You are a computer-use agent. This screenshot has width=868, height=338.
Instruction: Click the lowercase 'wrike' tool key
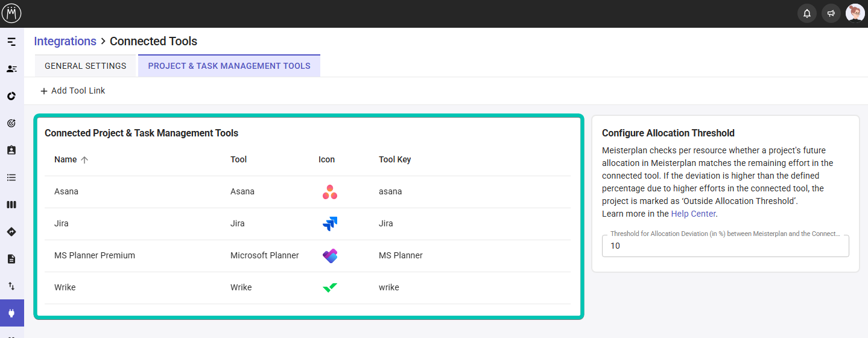click(x=389, y=287)
